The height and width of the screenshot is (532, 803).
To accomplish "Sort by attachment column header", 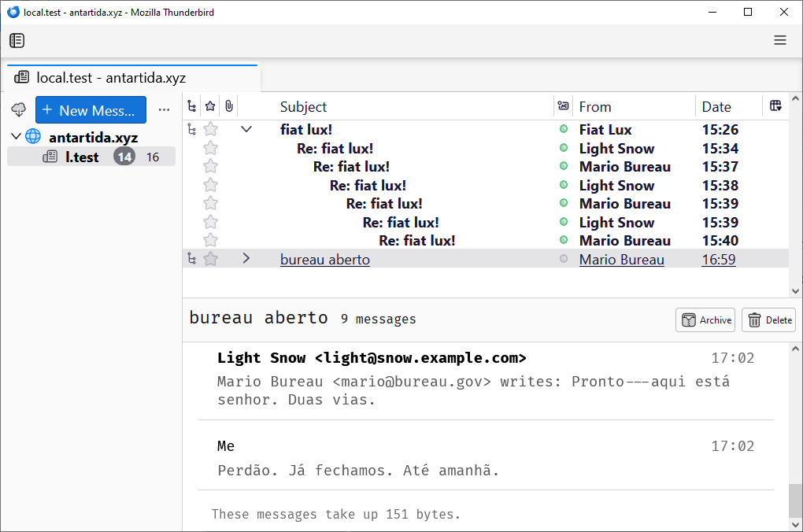I will [228, 106].
